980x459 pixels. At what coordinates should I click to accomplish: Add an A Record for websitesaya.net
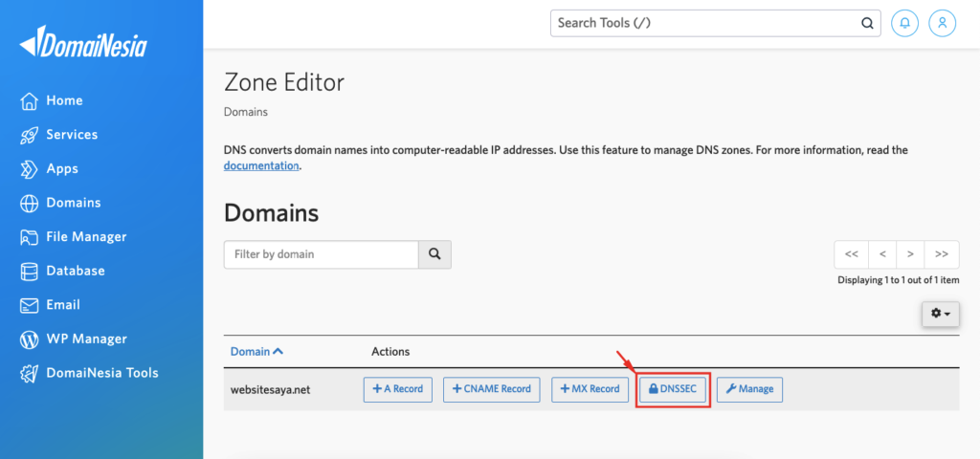click(x=397, y=389)
